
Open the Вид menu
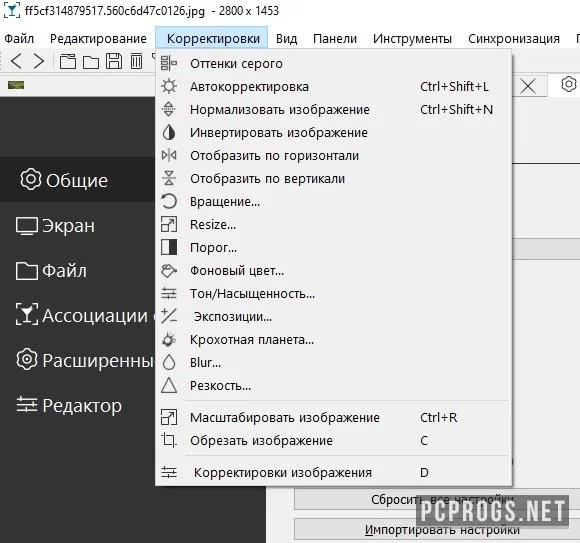tap(287, 38)
